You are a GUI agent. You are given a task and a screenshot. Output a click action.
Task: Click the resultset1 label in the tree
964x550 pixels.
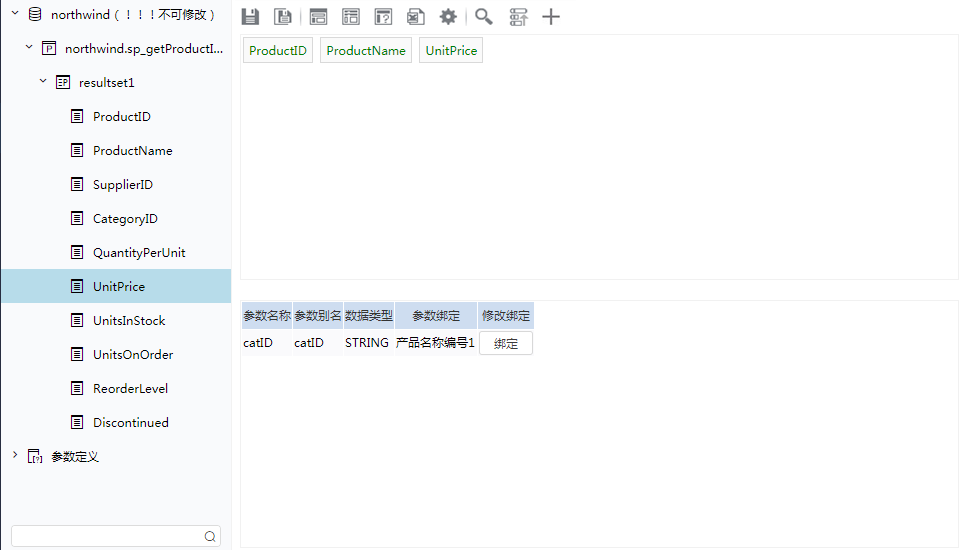click(x=106, y=82)
